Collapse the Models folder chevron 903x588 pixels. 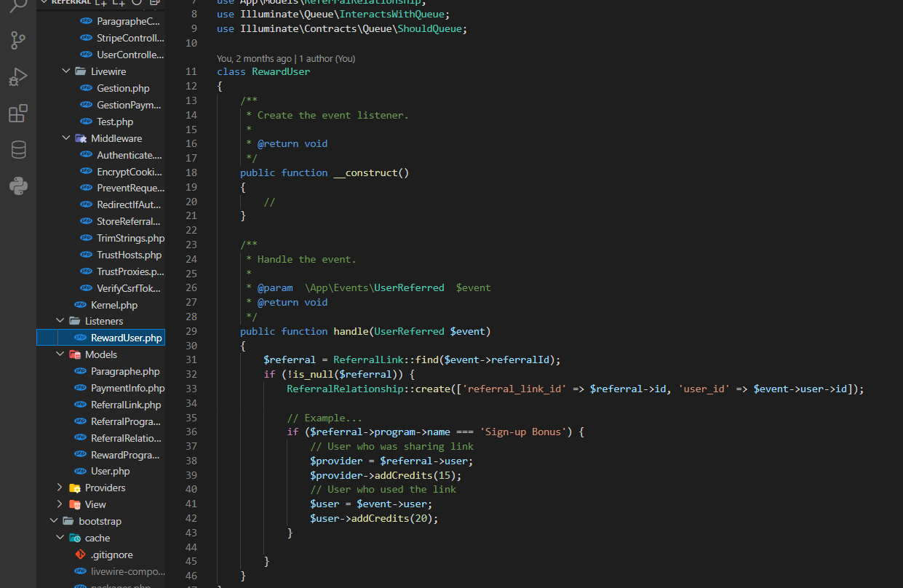(60, 354)
